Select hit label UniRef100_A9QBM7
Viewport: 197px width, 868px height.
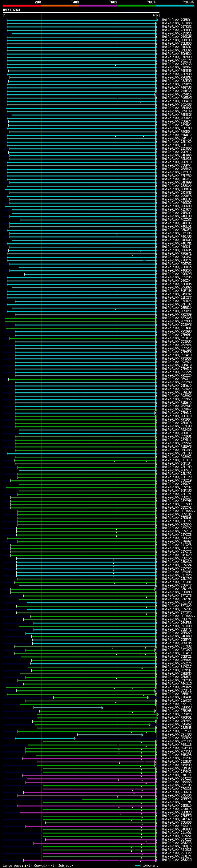point(176,78)
